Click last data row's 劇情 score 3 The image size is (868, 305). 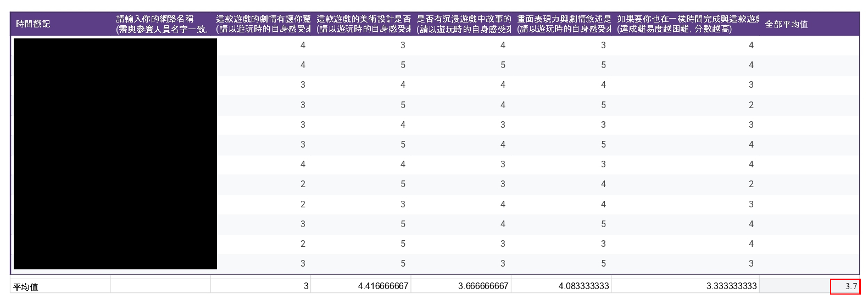(303, 263)
